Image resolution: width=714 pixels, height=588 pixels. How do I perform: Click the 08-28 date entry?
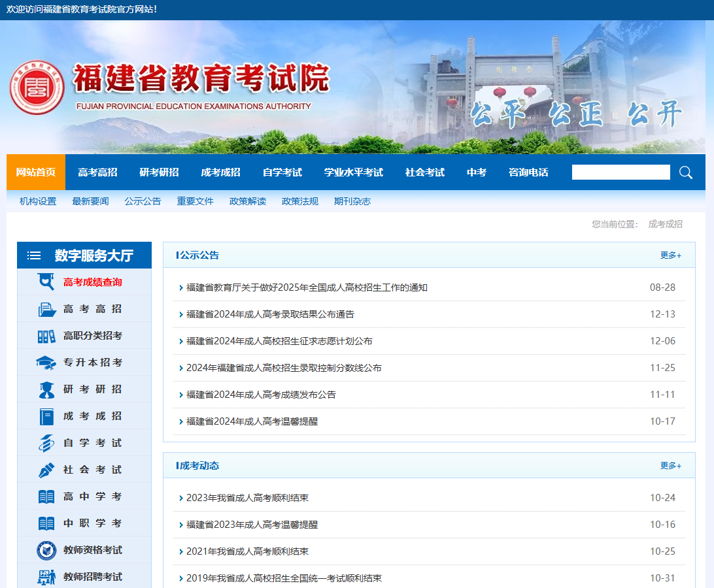(662, 287)
